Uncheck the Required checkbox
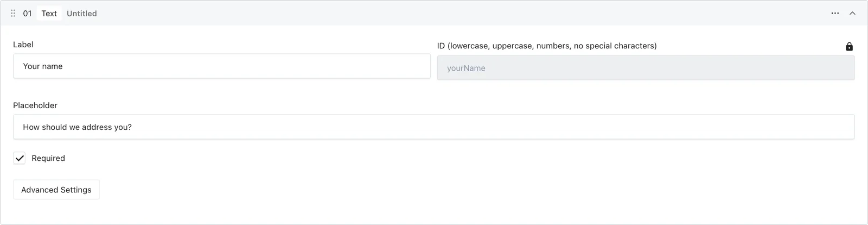The height and width of the screenshot is (225, 868). point(20,158)
